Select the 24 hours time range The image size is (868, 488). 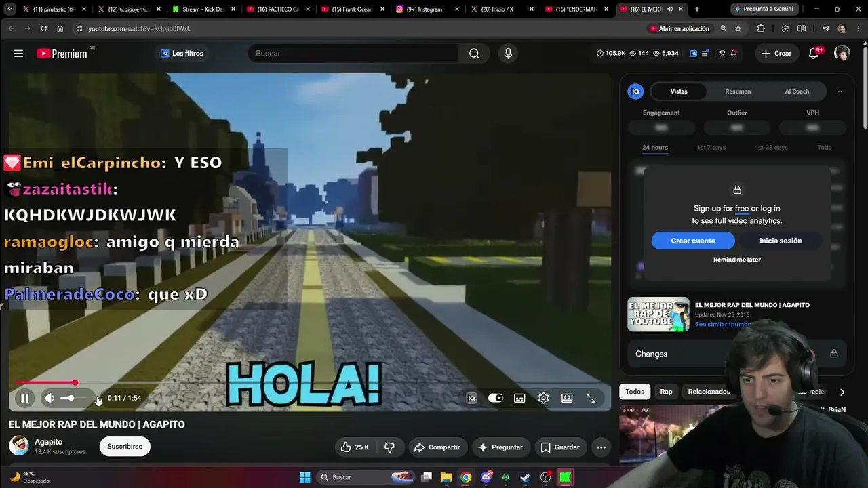pos(655,148)
